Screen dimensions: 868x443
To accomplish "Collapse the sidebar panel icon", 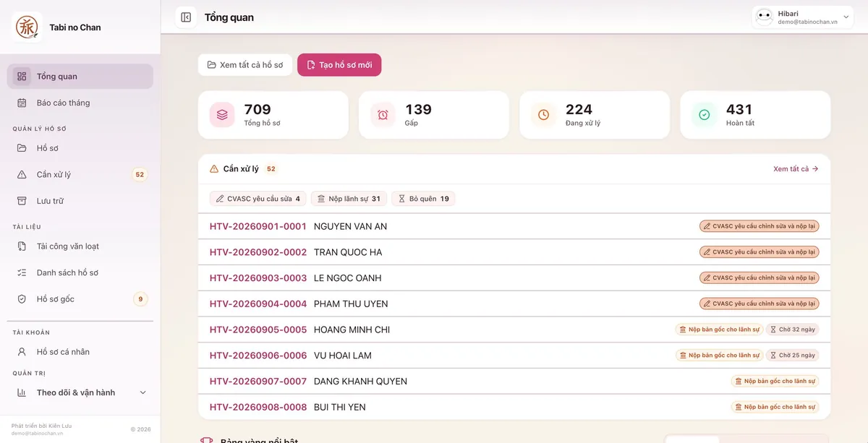I will (186, 17).
